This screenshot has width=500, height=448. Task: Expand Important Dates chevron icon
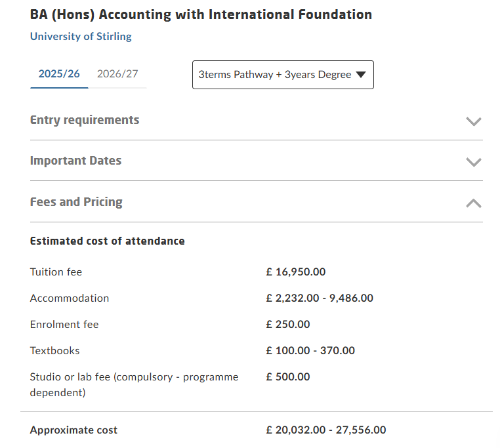pyautogui.click(x=473, y=162)
